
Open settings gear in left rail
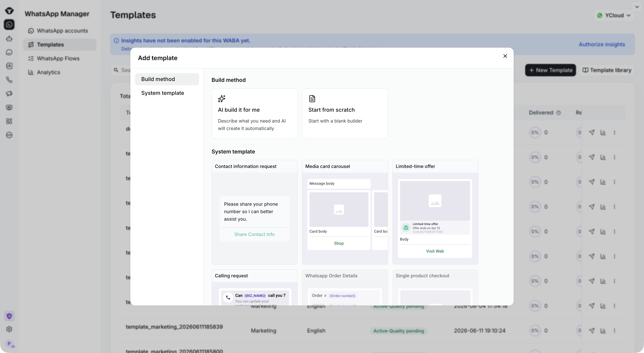(9, 329)
